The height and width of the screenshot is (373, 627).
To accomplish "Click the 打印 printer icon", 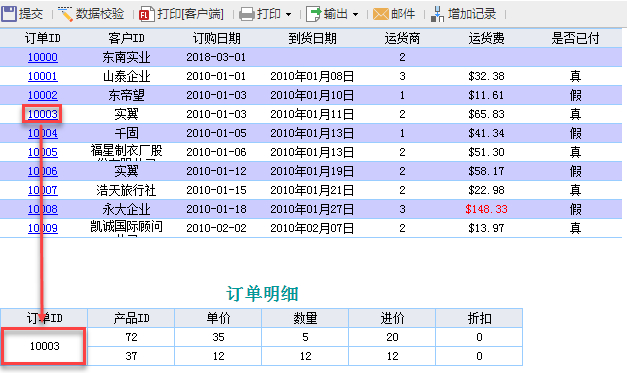I will (x=246, y=14).
